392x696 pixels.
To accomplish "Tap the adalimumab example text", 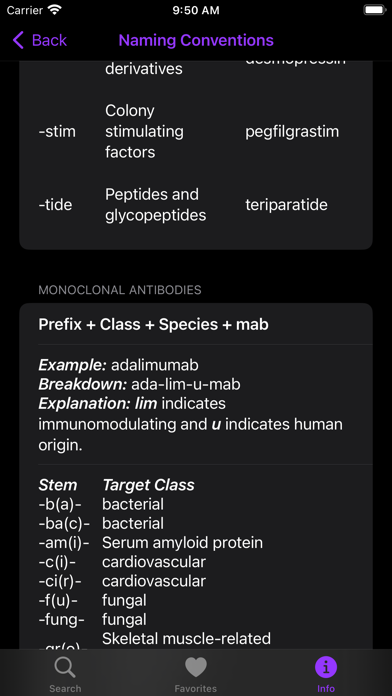I will coord(155,365).
